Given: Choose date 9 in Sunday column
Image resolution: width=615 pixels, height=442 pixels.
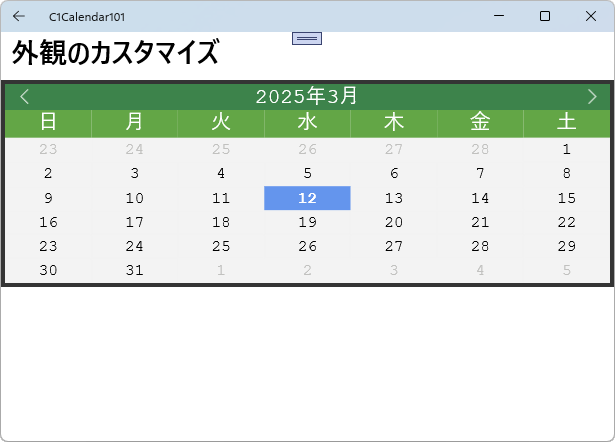Looking at the screenshot, I should click(48, 198).
